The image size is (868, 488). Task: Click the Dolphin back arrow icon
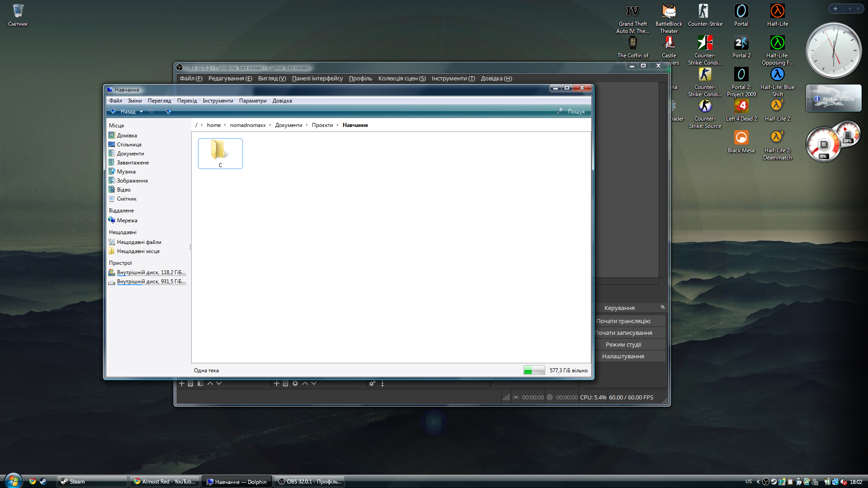(113, 111)
